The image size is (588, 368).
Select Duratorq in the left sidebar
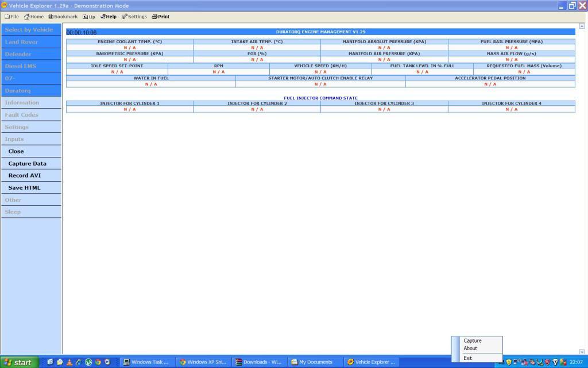18,90
